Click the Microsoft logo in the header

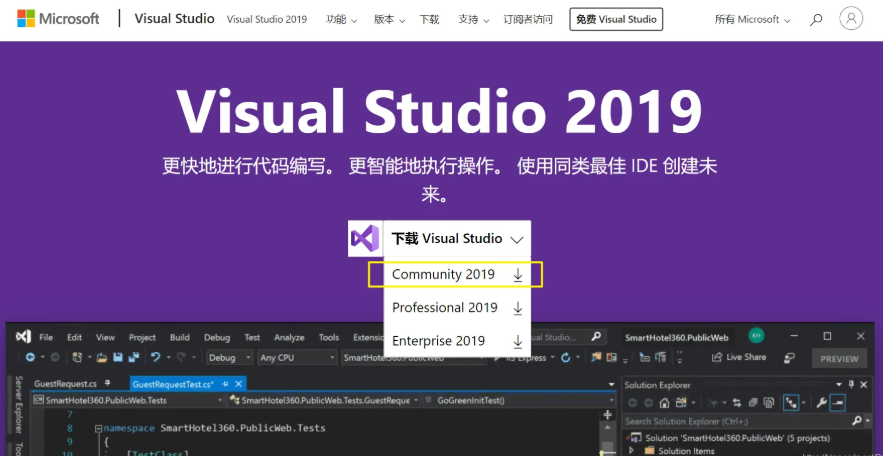pos(58,19)
